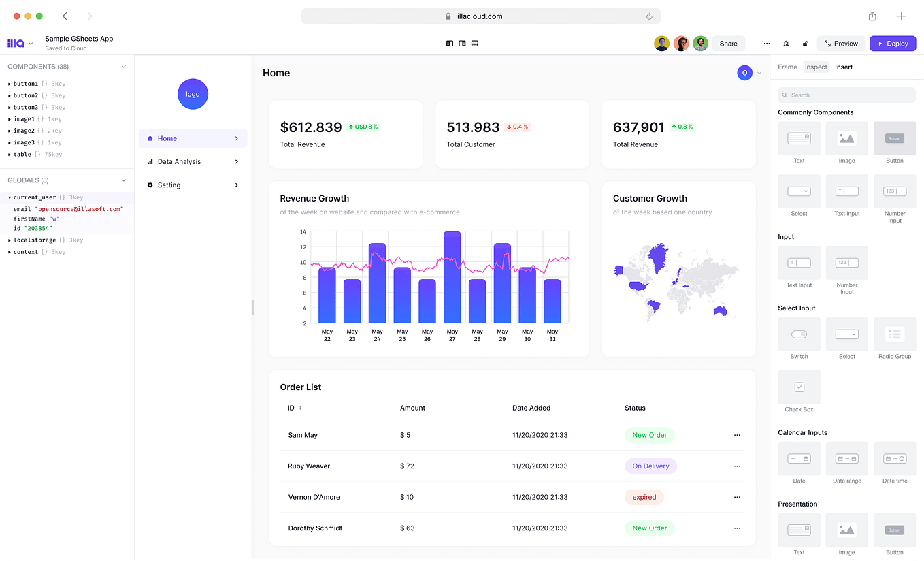Expand the table component showing 75 keys
The height and width of the screenshot is (561, 924).
[x=8, y=154]
